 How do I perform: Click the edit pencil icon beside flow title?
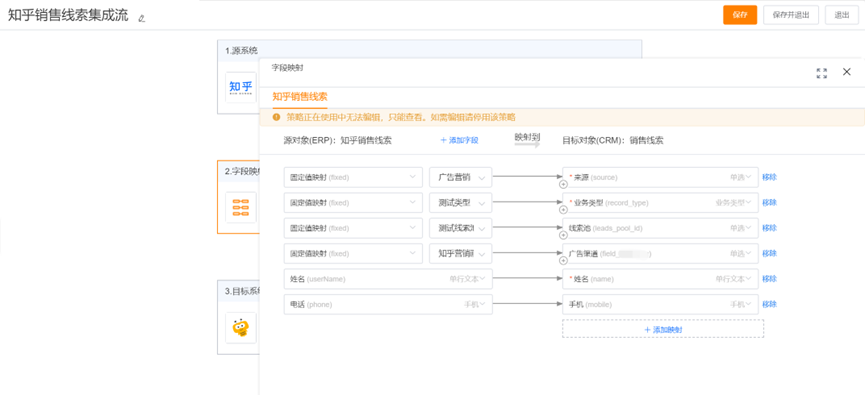pyautogui.click(x=142, y=18)
